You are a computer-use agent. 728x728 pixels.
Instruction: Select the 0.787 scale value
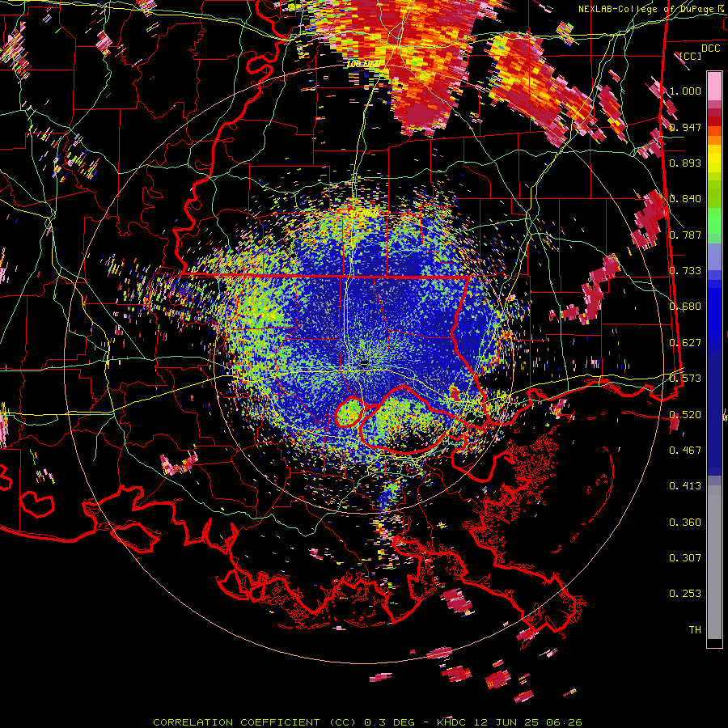click(685, 235)
